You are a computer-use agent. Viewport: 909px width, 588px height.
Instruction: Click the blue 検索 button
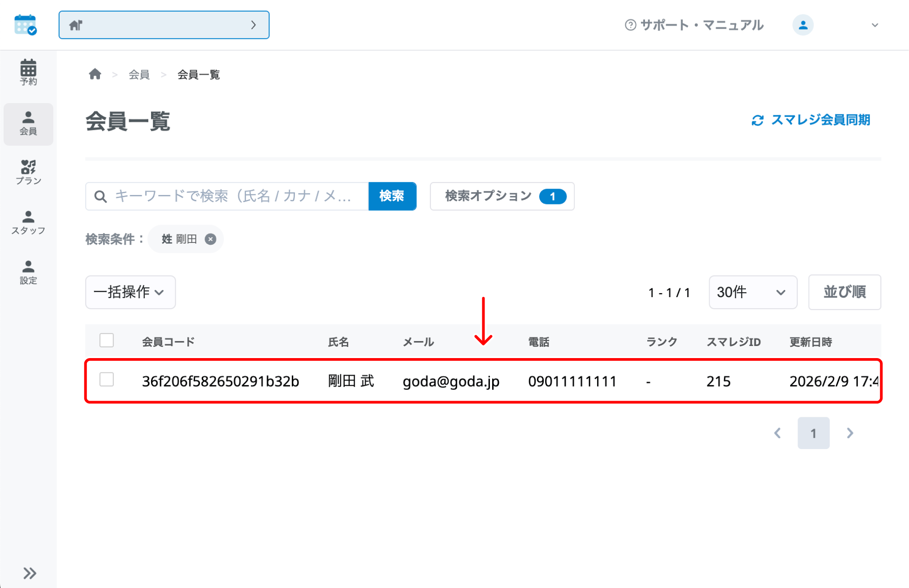[392, 196]
